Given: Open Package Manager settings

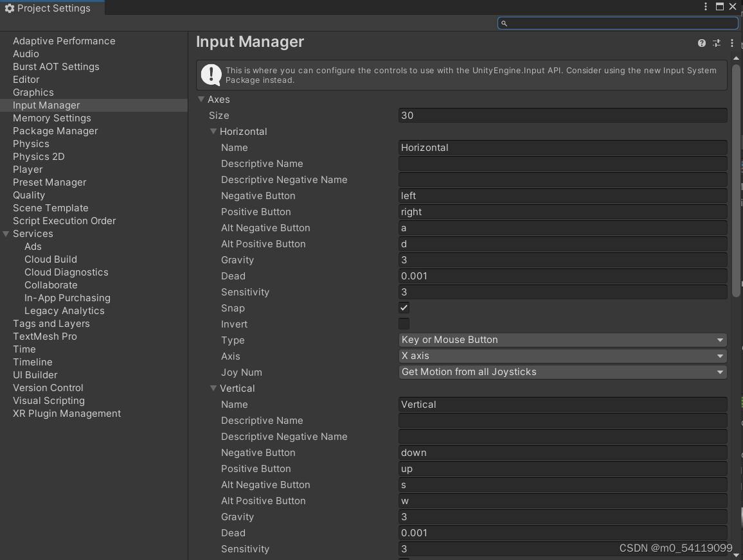Looking at the screenshot, I should tap(55, 130).
